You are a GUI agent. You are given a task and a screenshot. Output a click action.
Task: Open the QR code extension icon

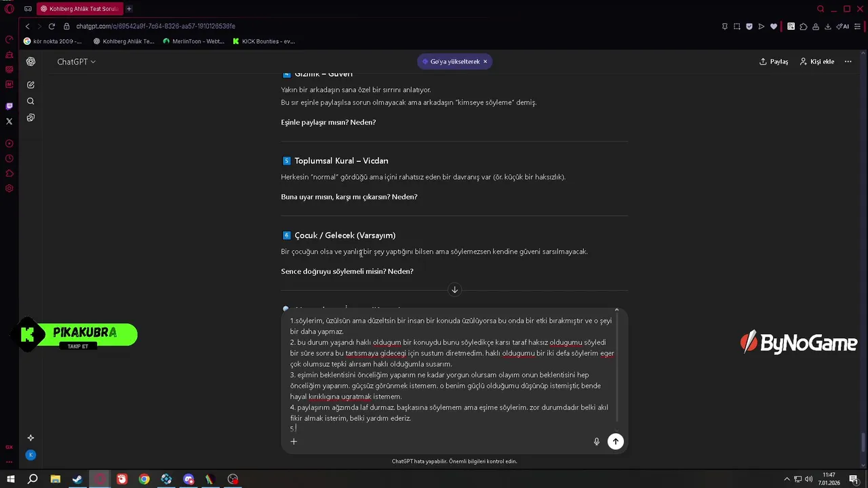click(791, 26)
